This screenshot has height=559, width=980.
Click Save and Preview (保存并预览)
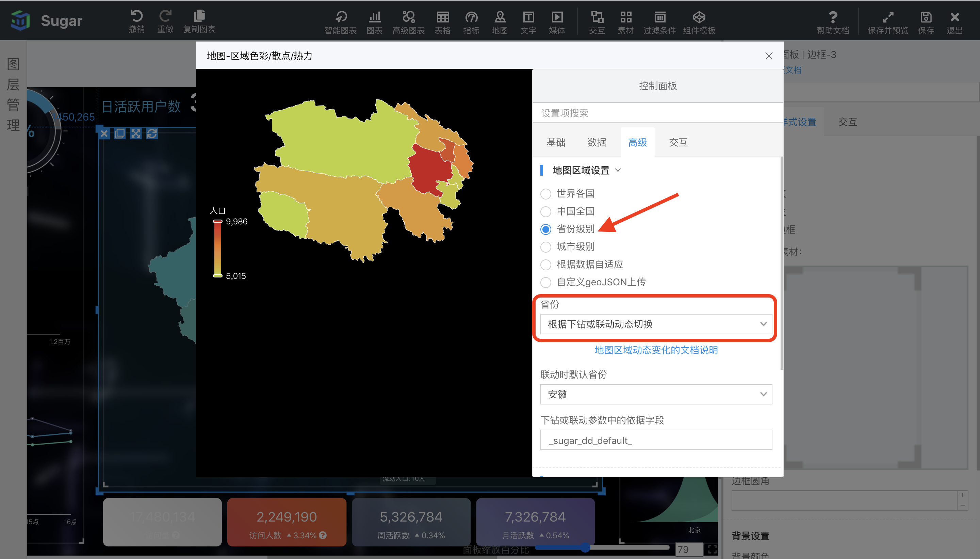pos(888,22)
